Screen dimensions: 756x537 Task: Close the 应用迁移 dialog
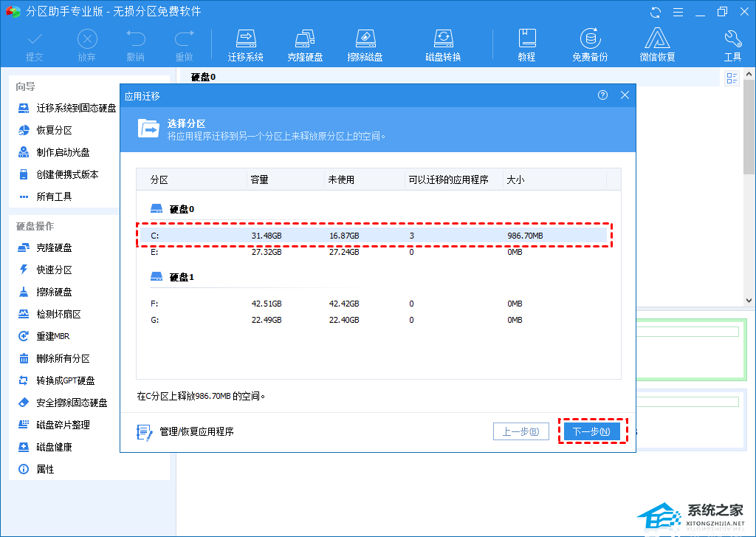click(x=625, y=95)
